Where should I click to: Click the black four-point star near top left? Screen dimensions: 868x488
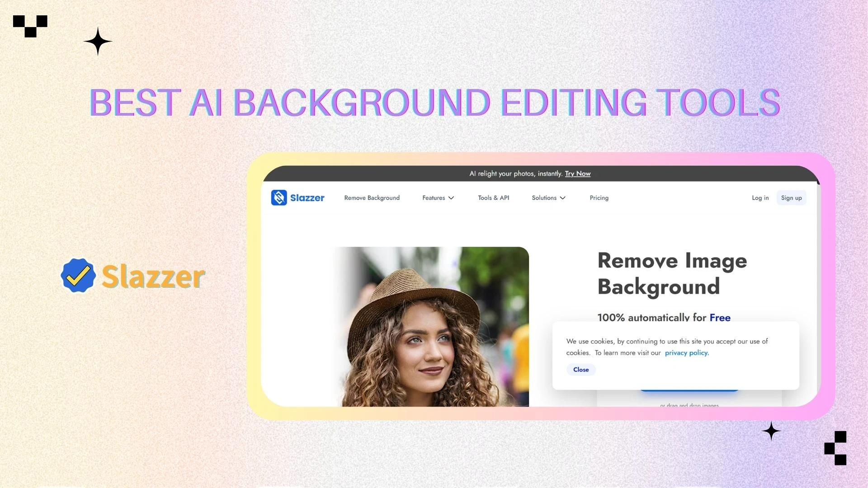click(x=98, y=41)
